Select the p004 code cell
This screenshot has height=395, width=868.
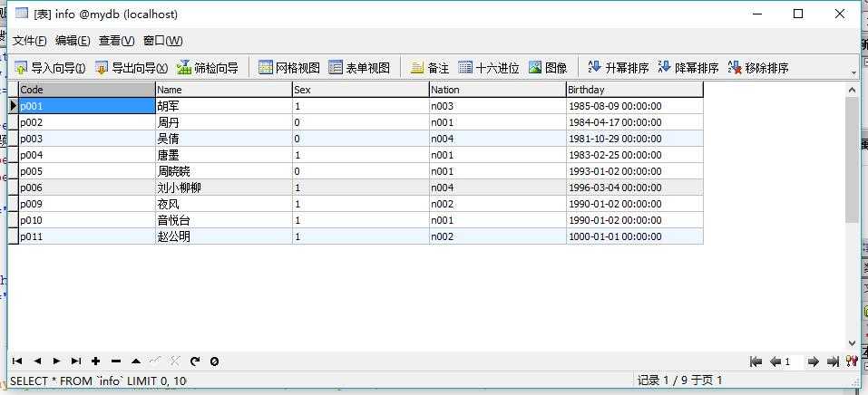pyautogui.click(x=87, y=155)
